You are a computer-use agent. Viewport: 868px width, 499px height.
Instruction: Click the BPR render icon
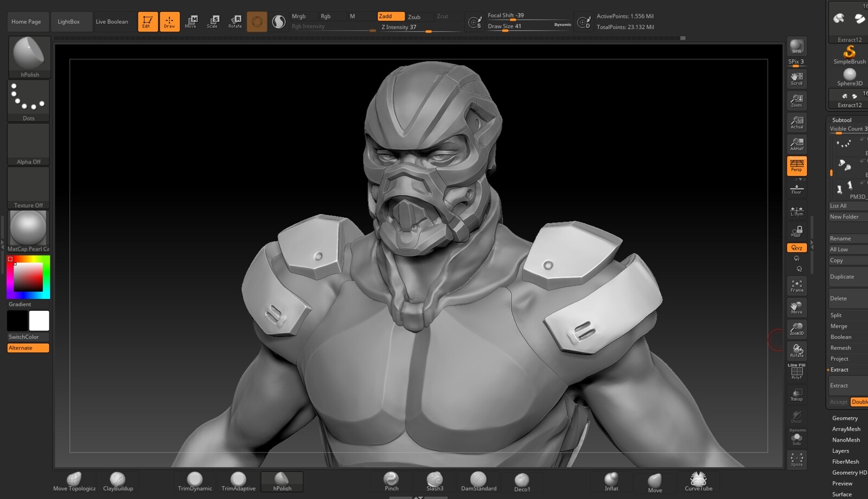tap(796, 47)
